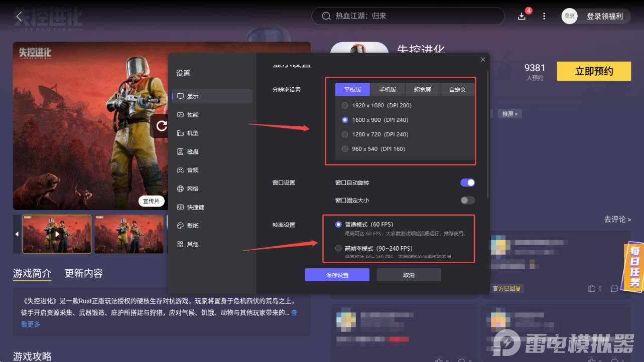
Task: Open the 显示 settings section
Action: (x=212, y=96)
